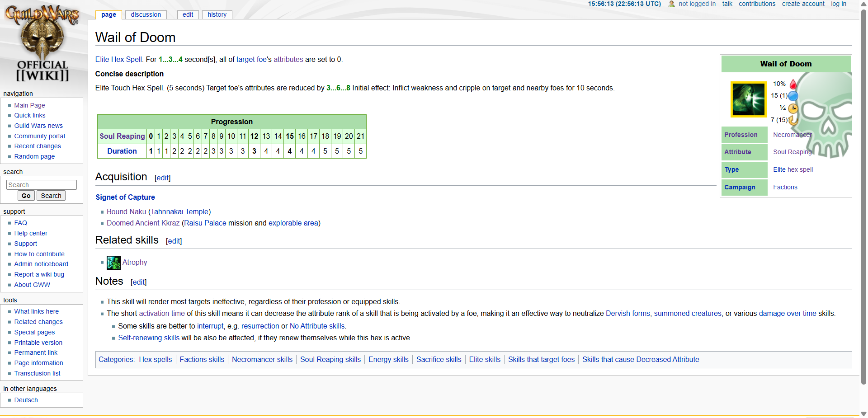This screenshot has width=868, height=418.
Task: Open the Tahnnakai Temple link
Action: click(179, 211)
